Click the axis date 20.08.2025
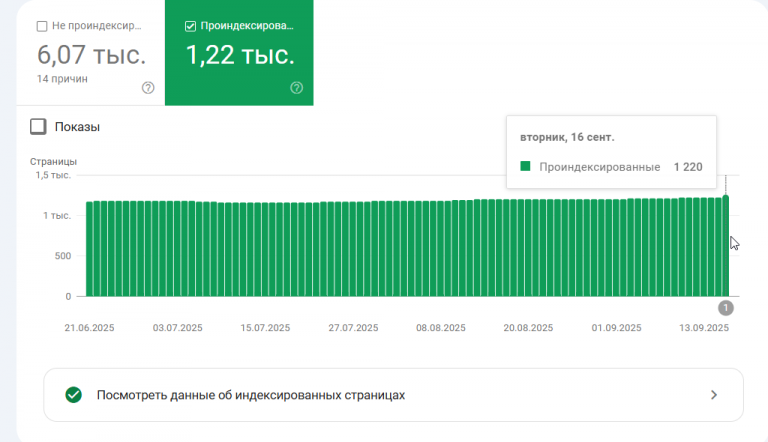The height and width of the screenshot is (442, 768). (x=528, y=328)
